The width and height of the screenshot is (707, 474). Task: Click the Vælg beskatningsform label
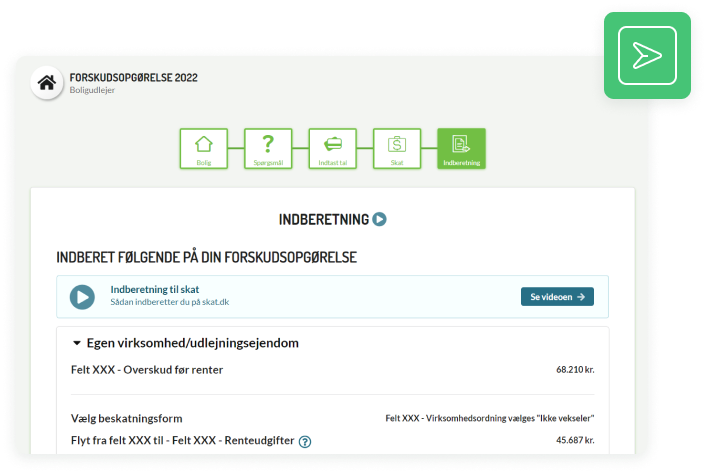coord(127,419)
